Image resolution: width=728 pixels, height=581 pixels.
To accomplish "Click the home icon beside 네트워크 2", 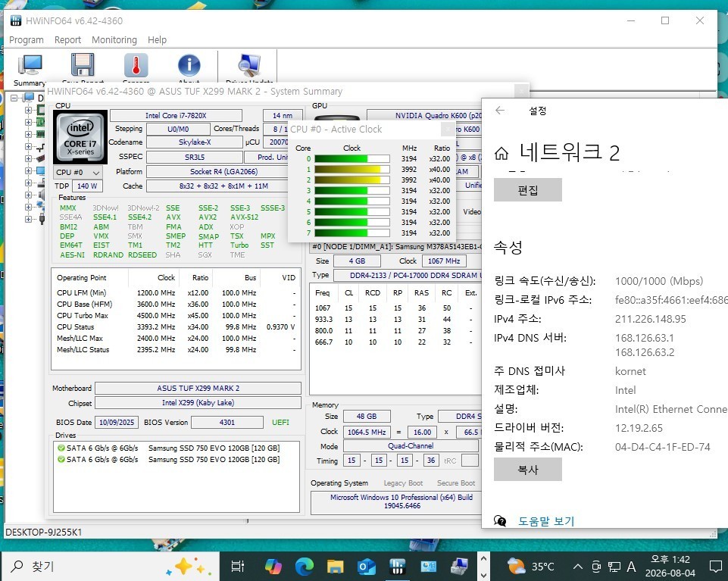I will [x=501, y=153].
